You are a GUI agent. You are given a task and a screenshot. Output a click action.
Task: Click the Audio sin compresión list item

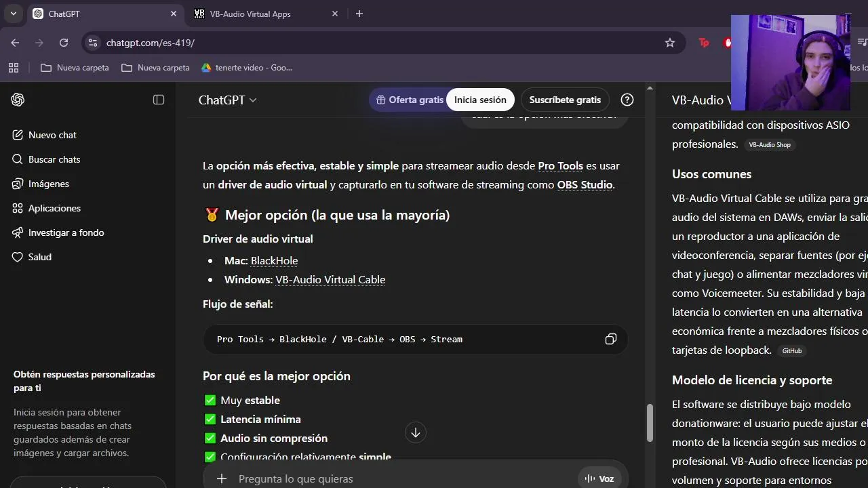266,439
